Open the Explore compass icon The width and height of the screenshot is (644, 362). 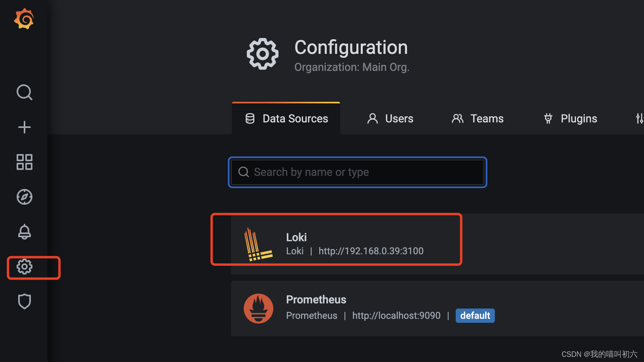25,197
